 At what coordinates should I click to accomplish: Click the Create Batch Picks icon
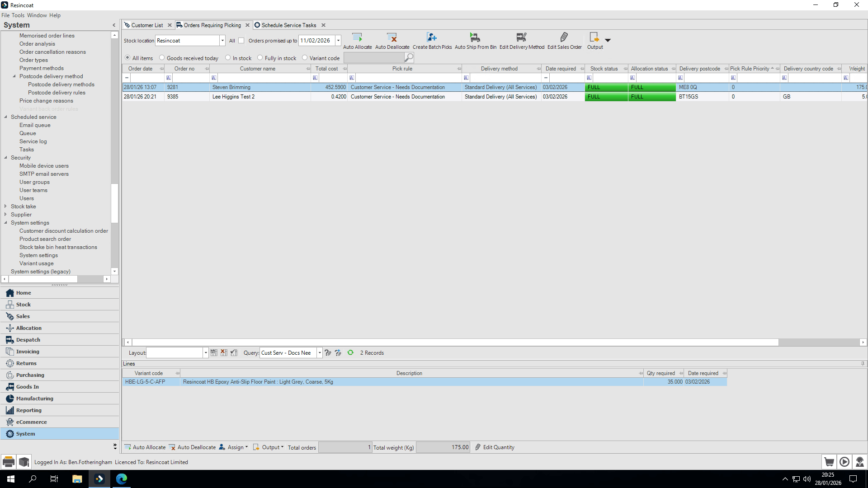pyautogui.click(x=432, y=37)
